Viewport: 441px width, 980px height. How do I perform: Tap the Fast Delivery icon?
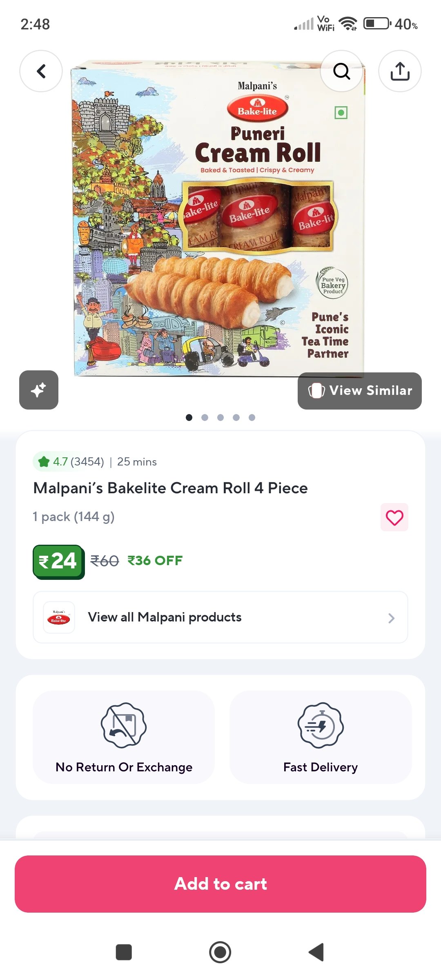point(321,725)
